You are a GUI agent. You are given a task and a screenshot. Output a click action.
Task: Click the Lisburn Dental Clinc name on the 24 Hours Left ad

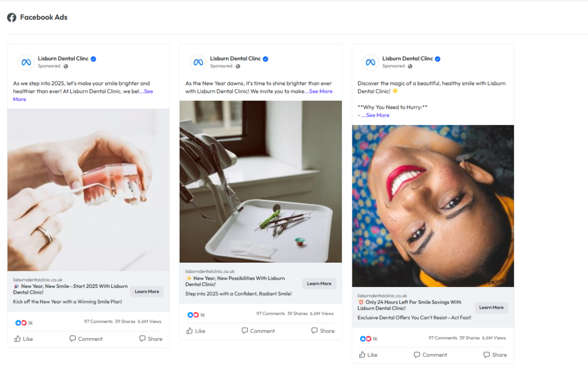coord(408,58)
